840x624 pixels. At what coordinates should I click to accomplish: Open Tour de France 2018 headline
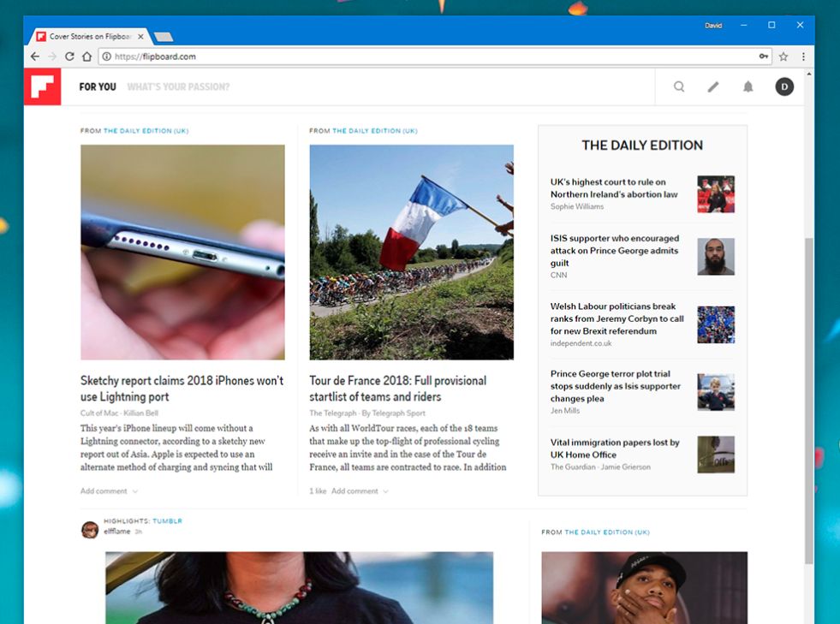click(398, 389)
